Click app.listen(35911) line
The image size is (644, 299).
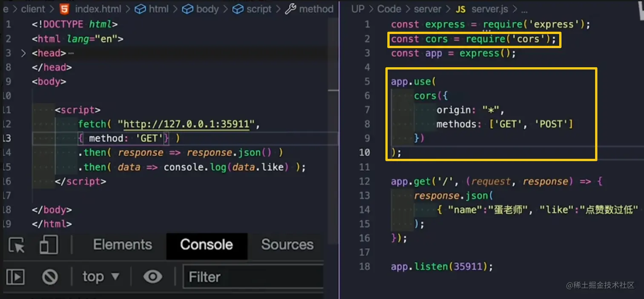click(442, 267)
